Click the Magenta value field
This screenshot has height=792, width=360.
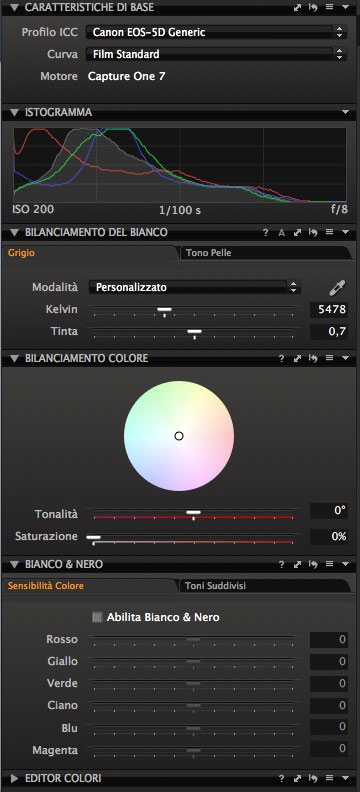click(329, 749)
